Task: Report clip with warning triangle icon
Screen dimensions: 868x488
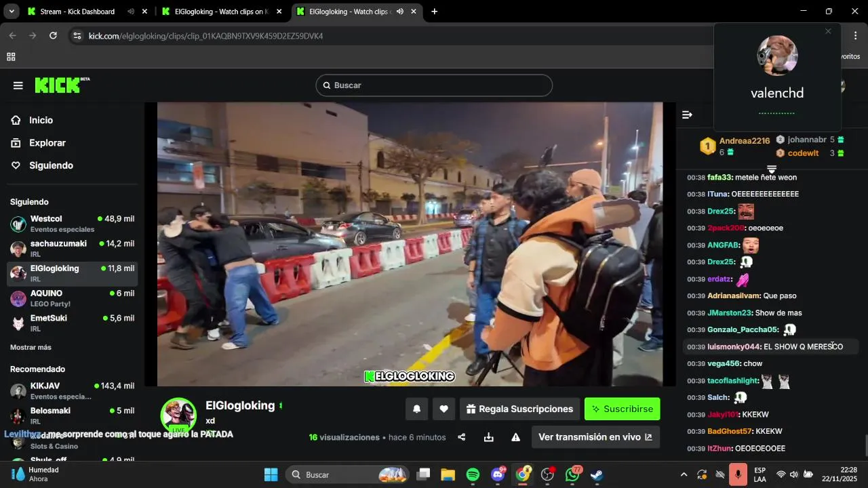Action: (515, 437)
